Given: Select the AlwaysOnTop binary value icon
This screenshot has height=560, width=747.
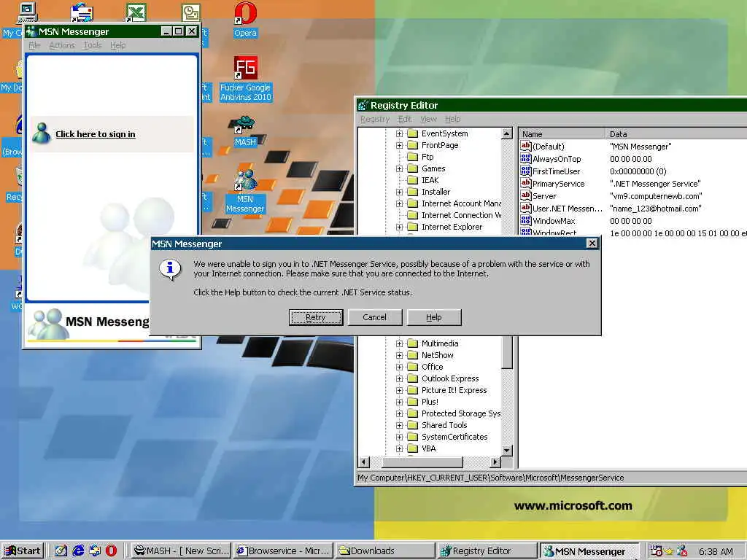Looking at the screenshot, I should [x=526, y=158].
